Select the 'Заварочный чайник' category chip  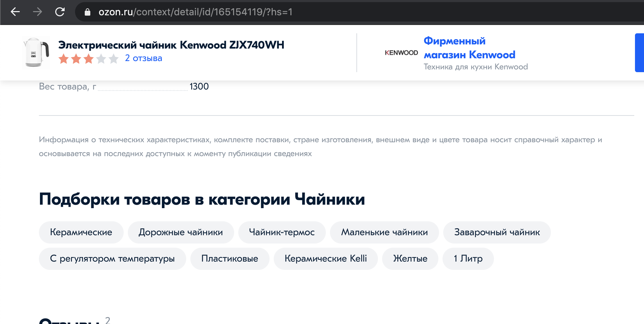click(497, 232)
